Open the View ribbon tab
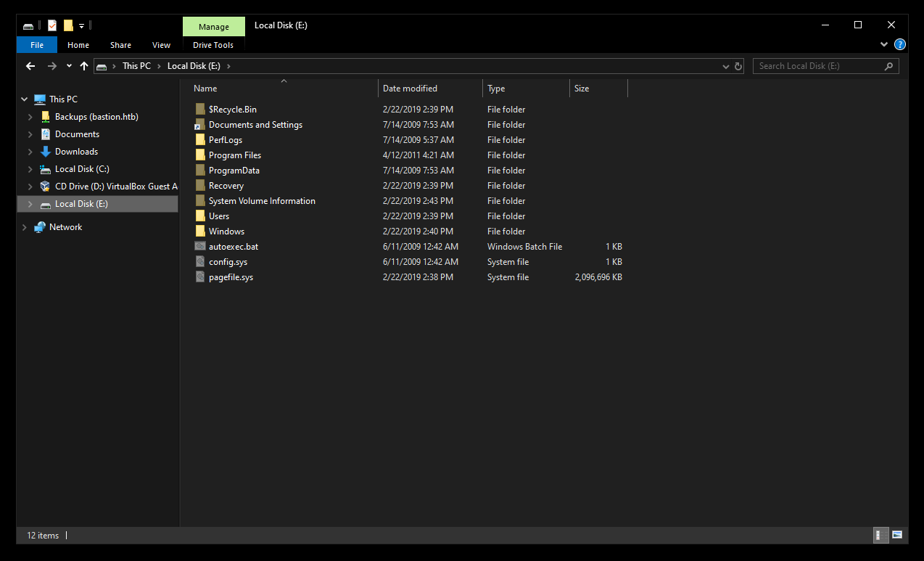The width and height of the screenshot is (924, 561). [x=161, y=45]
